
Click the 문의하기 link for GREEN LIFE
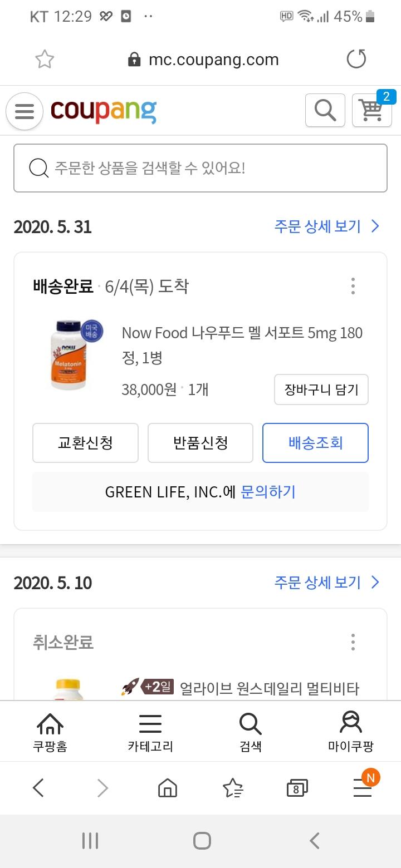point(268,492)
